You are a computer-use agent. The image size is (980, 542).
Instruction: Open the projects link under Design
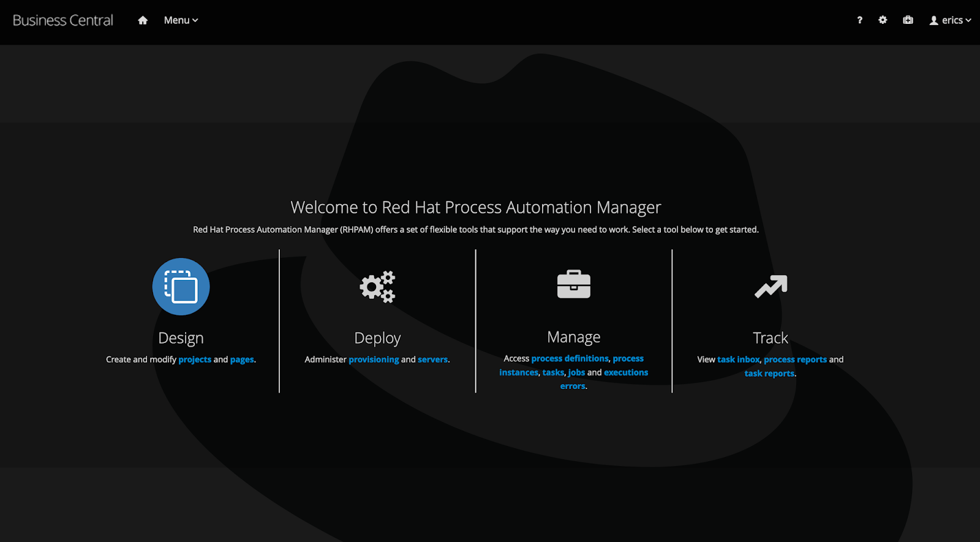pyautogui.click(x=195, y=359)
